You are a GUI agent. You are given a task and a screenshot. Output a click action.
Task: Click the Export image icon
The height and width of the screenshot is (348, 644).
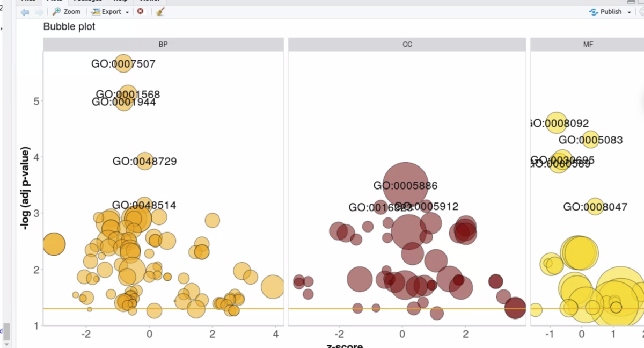coord(96,11)
